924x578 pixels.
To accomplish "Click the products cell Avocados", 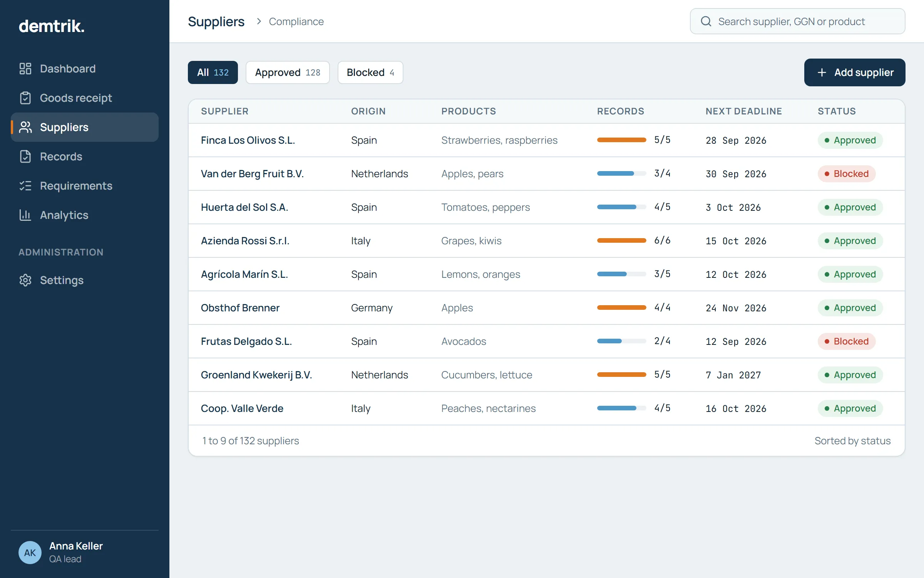I will (x=464, y=341).
